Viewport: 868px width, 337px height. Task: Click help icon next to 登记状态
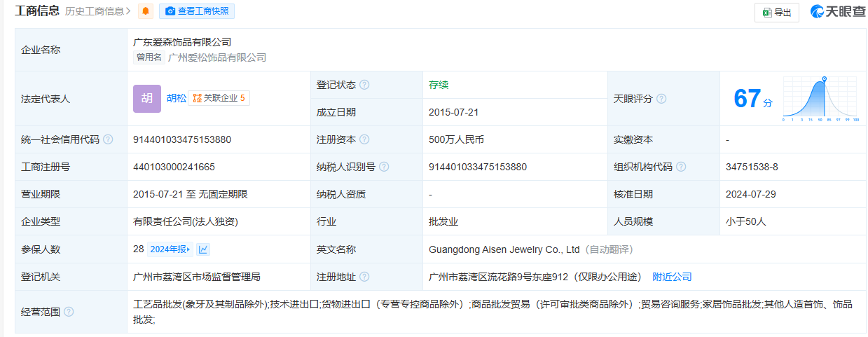364,85
